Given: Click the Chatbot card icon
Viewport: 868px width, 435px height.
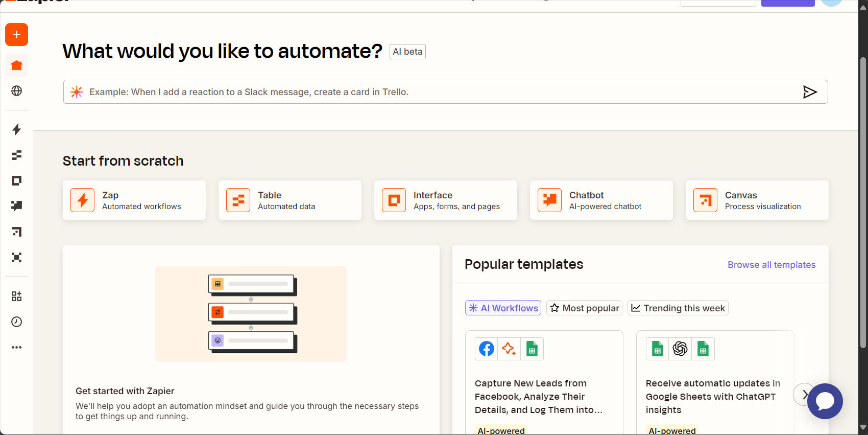Looking at the screenshot, I should 549,200.
